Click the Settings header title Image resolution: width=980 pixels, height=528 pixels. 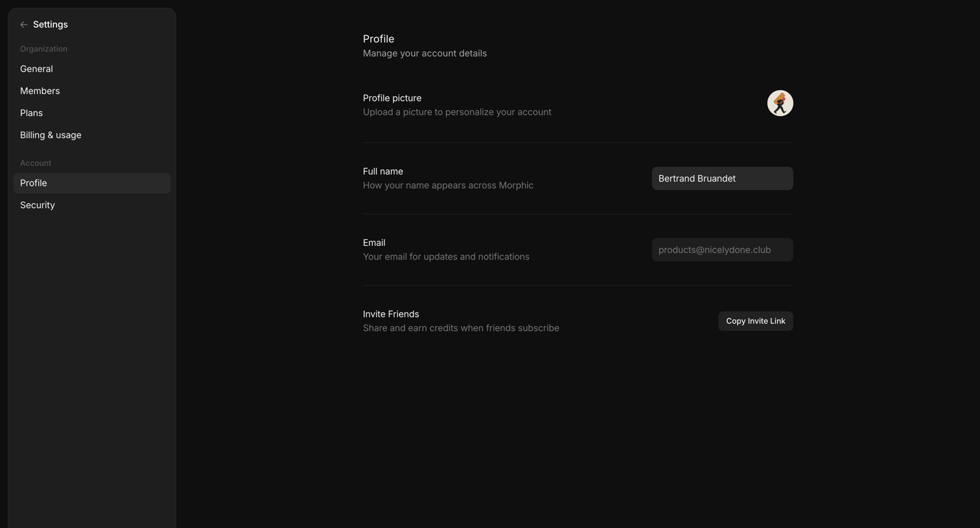point(51,25)
